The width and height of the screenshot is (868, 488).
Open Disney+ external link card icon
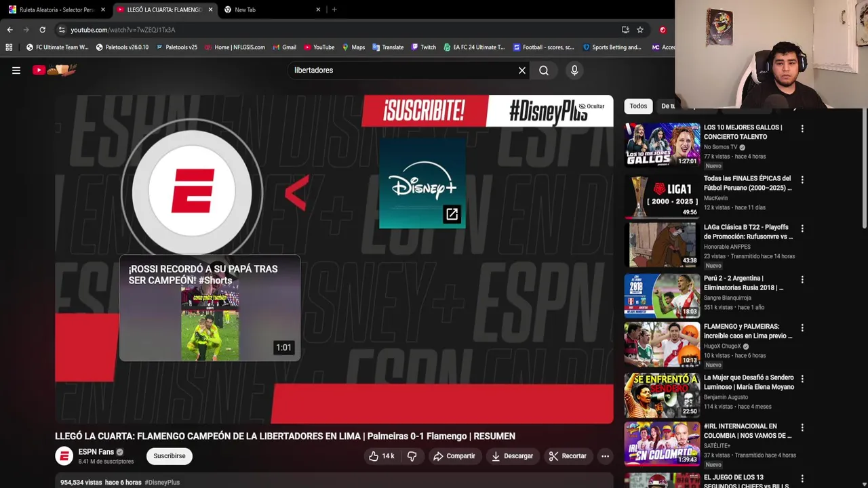[452, 214]
